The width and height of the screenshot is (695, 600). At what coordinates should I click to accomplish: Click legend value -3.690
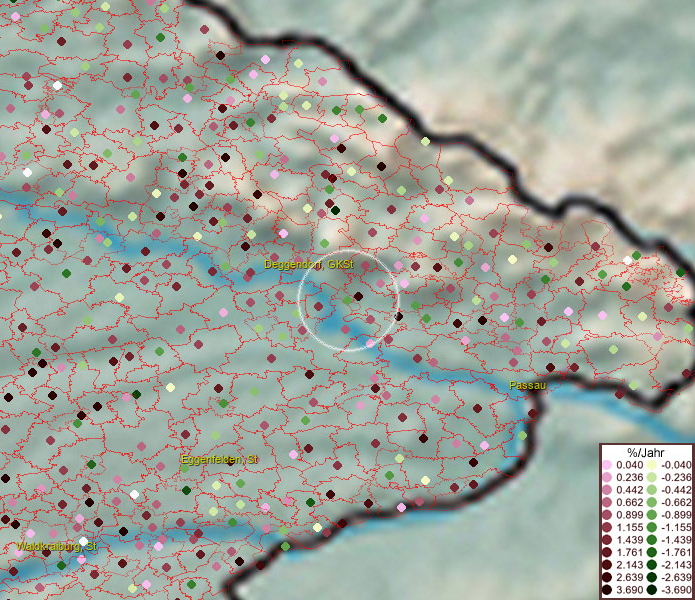(x=676, y=590)
